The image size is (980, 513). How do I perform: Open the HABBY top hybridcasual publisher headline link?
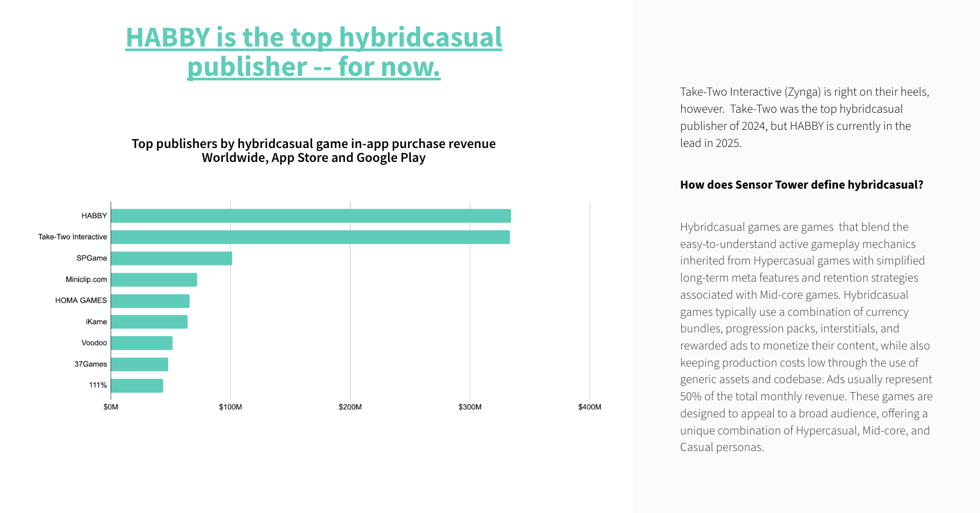[x=314, y=52]
